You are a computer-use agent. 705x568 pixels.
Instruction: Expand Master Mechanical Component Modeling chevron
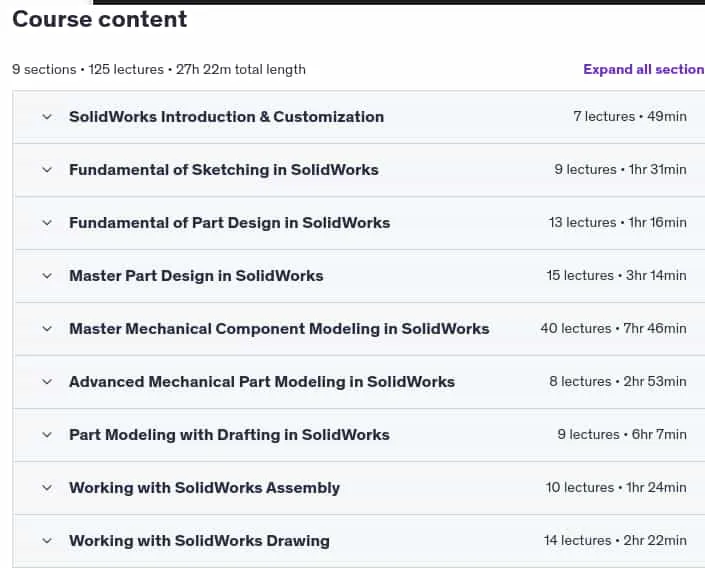47,329
